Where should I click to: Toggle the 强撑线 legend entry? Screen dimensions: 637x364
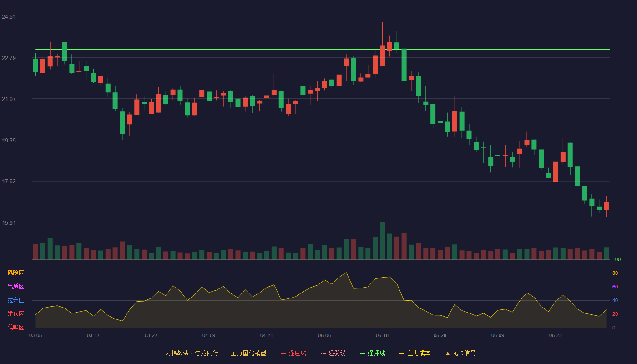(x=373, y=353)
